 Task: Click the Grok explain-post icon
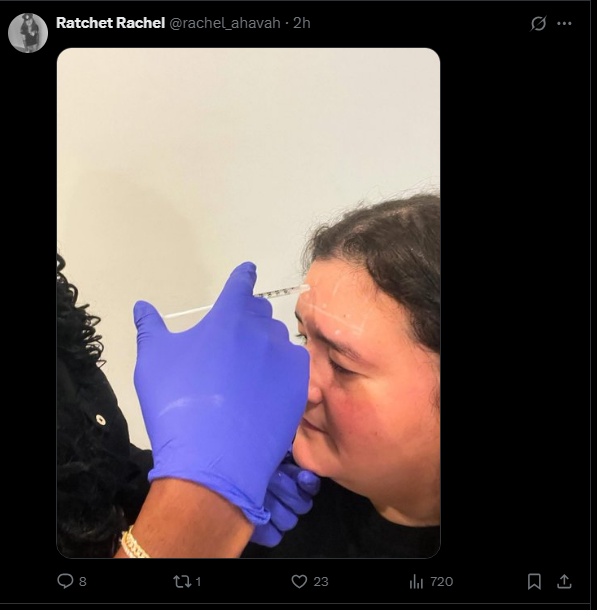click(538, 23)
